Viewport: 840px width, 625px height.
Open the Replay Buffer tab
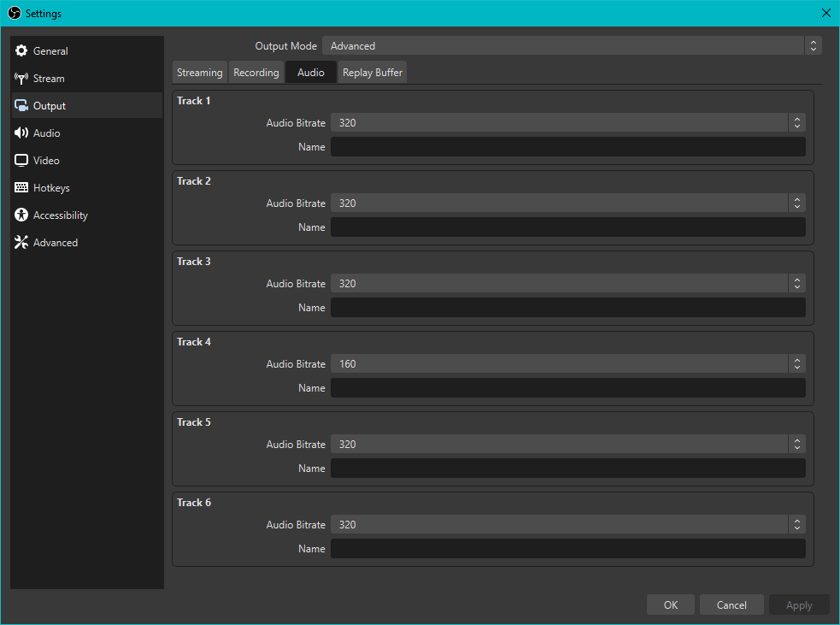(x=373, y=73)
